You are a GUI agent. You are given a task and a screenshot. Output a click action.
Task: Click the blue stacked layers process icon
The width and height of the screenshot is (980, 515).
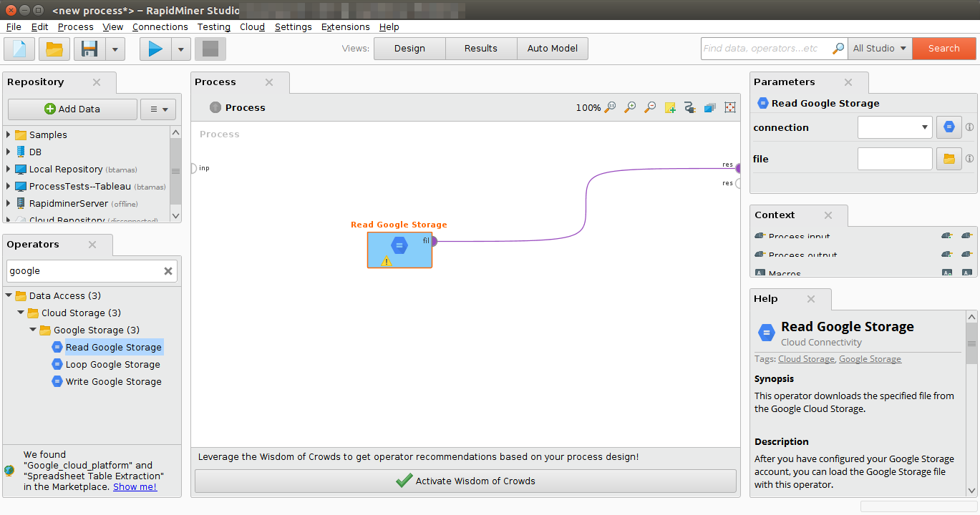[710, 107]
